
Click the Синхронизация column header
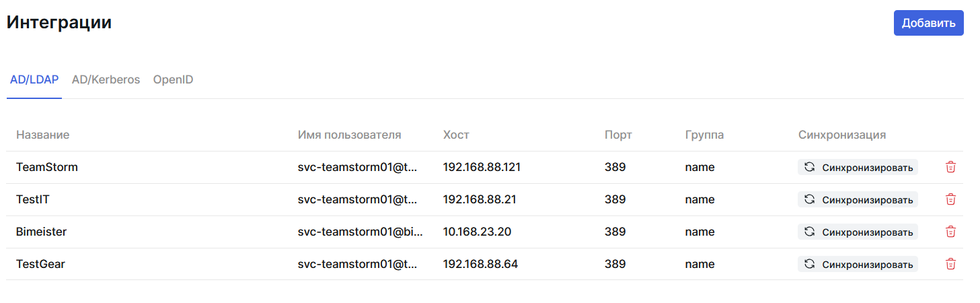pos(841,135)
